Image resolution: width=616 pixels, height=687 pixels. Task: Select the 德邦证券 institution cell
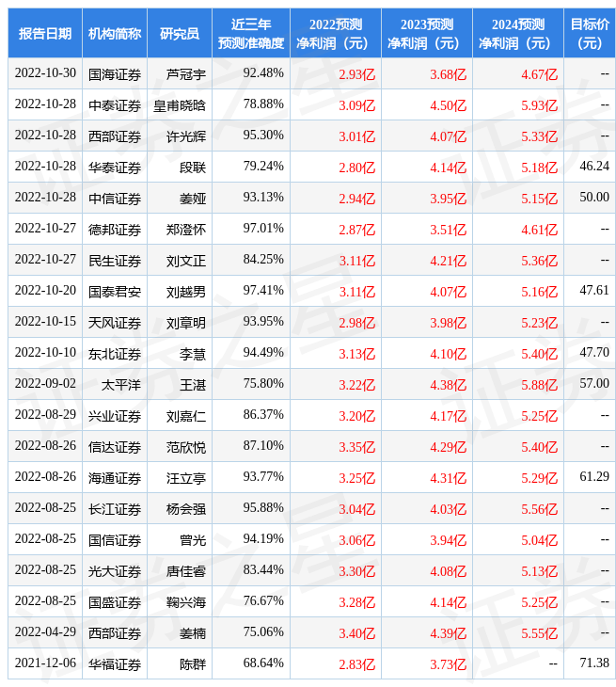click(x=115, y=230)
